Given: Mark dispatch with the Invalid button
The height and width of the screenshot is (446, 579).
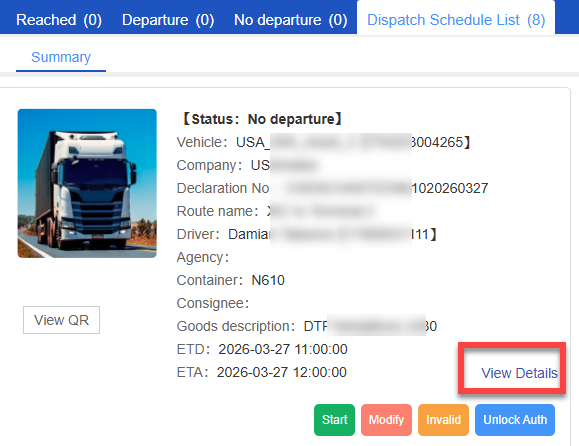Looking at the screenshot, I should 443,420.
